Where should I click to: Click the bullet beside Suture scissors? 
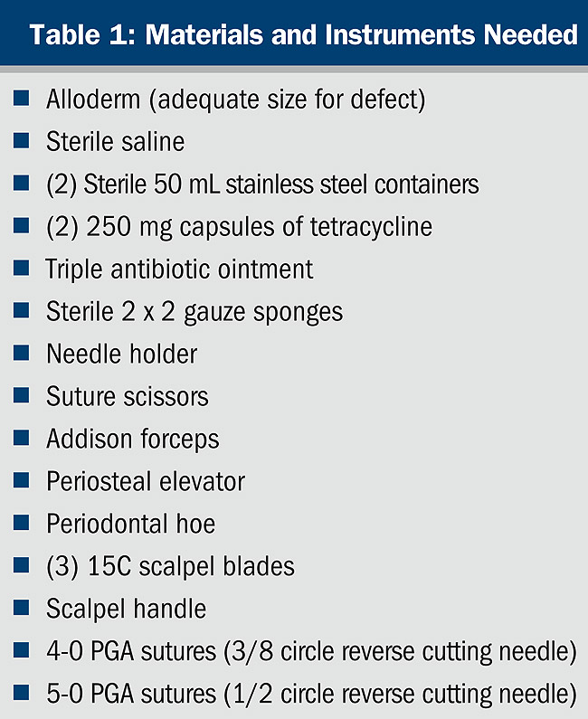pos(22,395)
